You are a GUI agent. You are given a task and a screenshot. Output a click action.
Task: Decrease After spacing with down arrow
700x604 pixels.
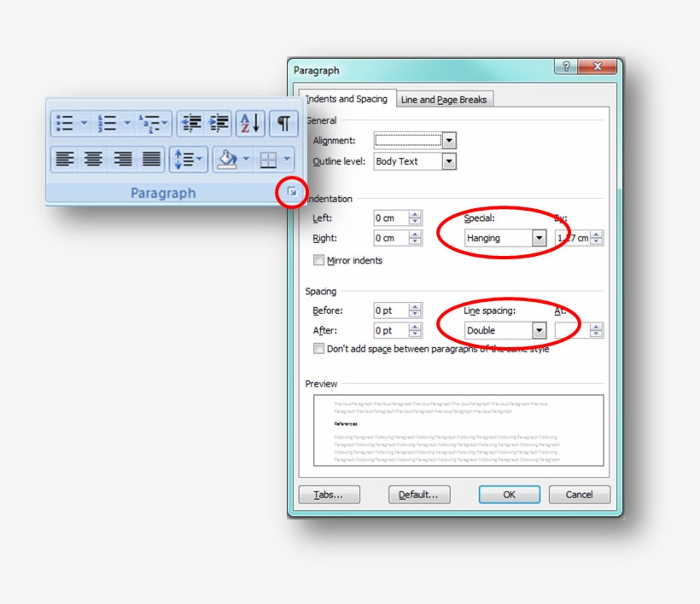415,334
